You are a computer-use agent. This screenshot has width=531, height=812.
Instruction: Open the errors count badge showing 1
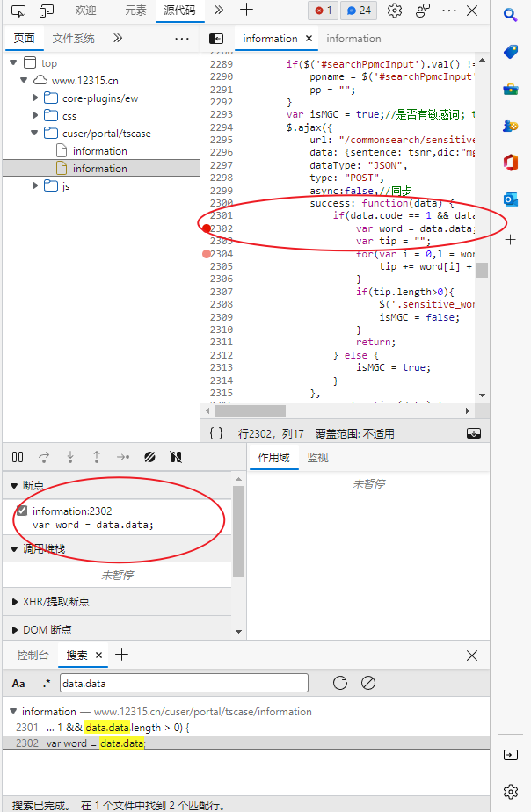click(324, 11)
